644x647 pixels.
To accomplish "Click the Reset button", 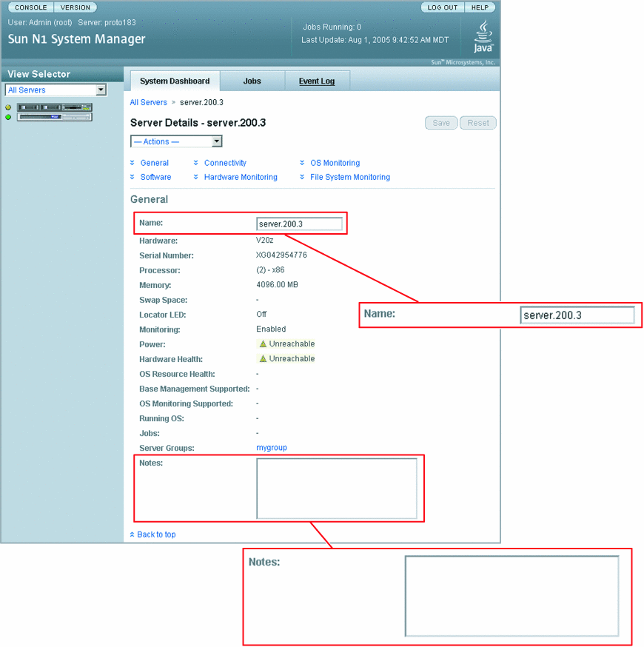I will click(478, 123).
